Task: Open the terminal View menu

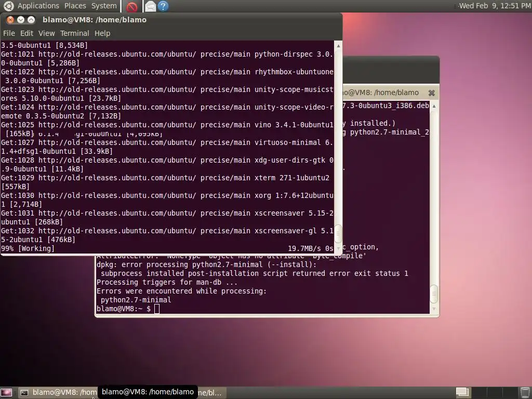Action: [x=46, y=33]
